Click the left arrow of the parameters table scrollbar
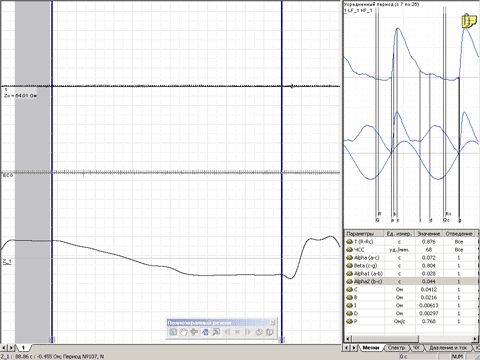The image size is (480, 360). (348, 339)
